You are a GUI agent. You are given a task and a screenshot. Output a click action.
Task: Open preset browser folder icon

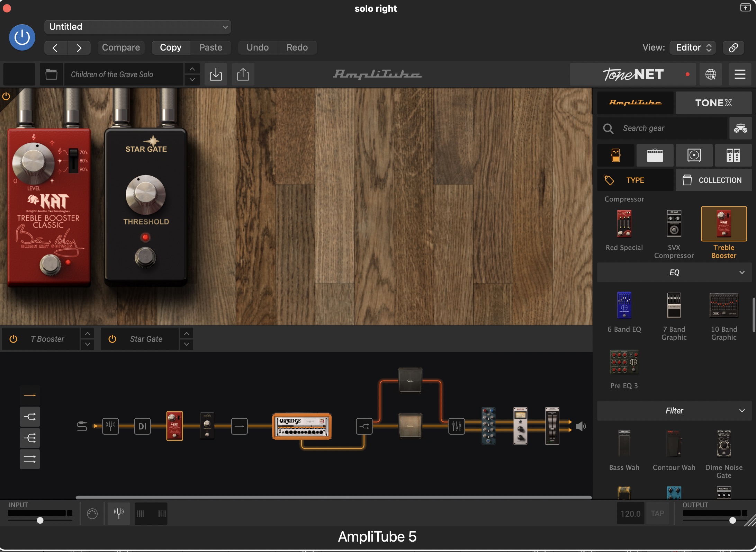pos(52,74)
